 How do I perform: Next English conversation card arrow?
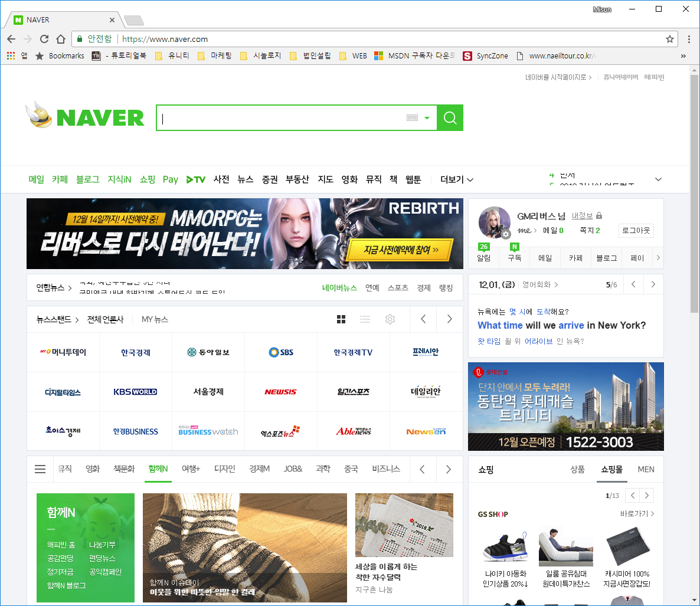point(653,284)
